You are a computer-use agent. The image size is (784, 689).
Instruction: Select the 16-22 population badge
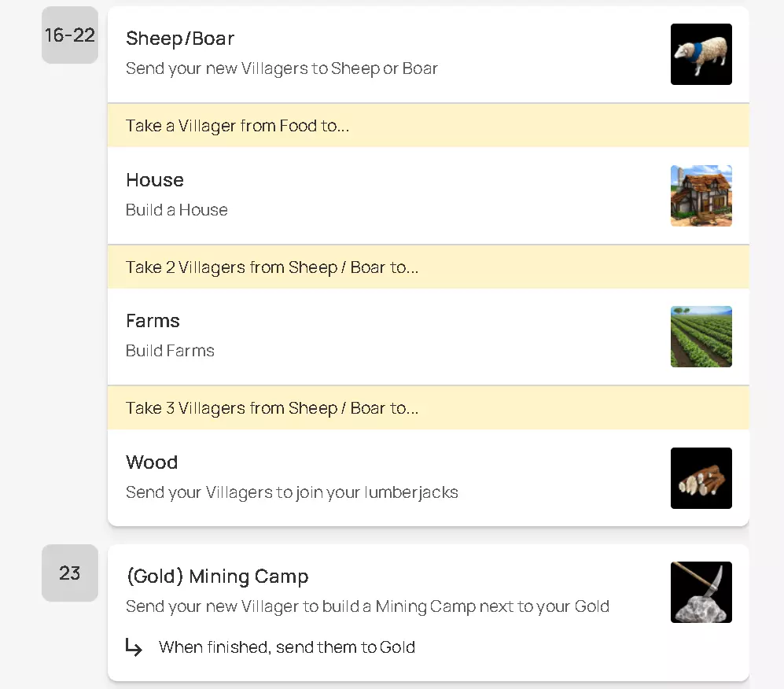click(70, 35)
